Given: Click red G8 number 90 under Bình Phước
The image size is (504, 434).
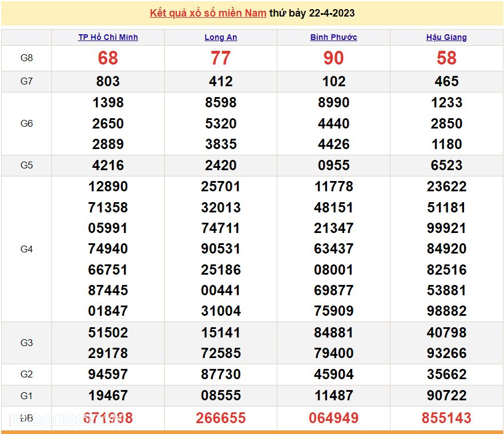Looking at the screenshot, I should (x=334, y=58).
